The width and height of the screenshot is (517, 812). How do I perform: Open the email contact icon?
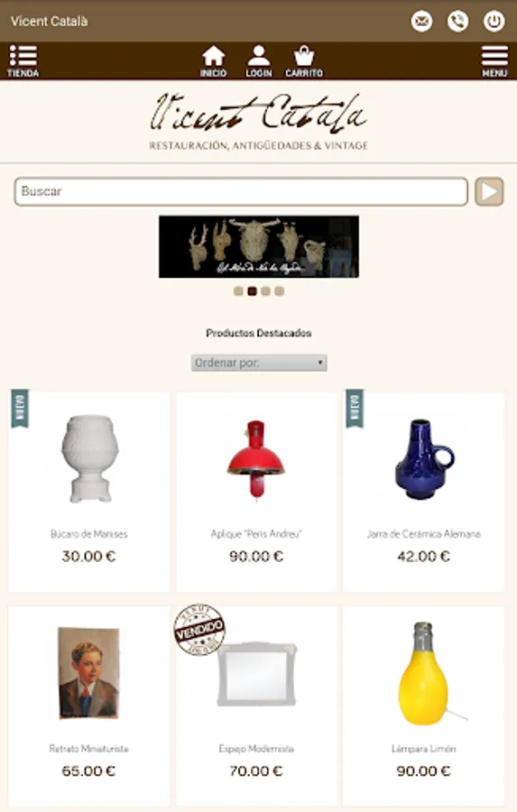(421, 22)
